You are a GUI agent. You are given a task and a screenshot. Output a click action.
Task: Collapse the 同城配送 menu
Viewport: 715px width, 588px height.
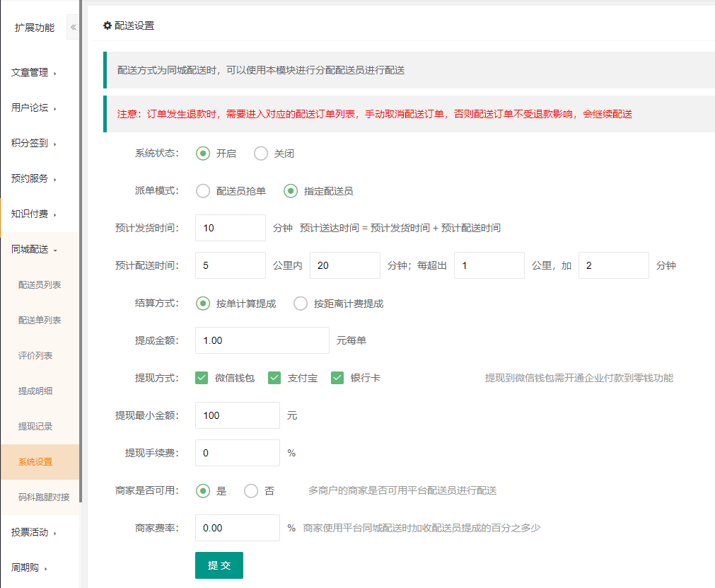pyautogui.click(x=34, y=249)
